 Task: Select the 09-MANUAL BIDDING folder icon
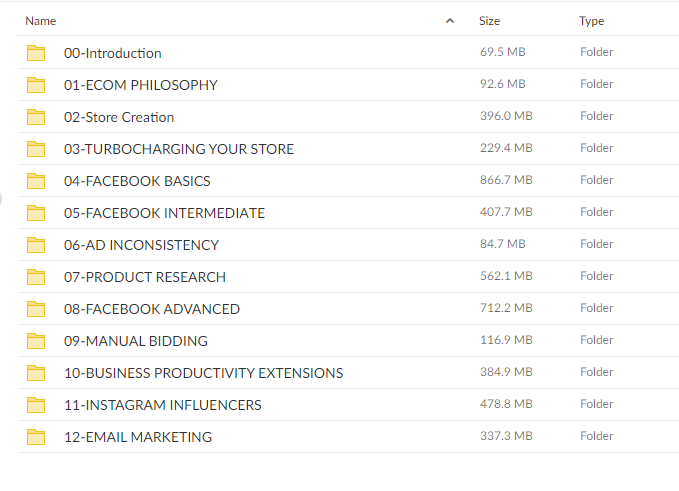36,341
